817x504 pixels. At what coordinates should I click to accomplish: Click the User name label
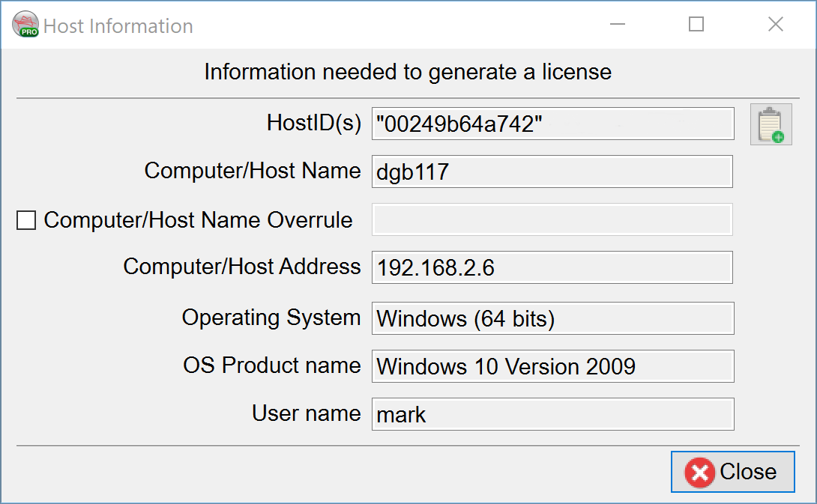click(306, 413)
